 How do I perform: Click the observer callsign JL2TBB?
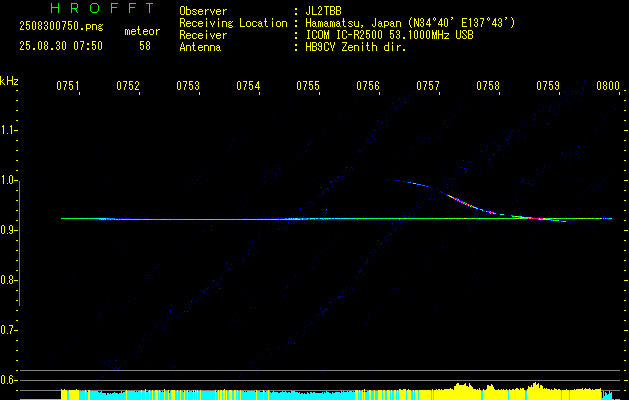click(323, 11)
